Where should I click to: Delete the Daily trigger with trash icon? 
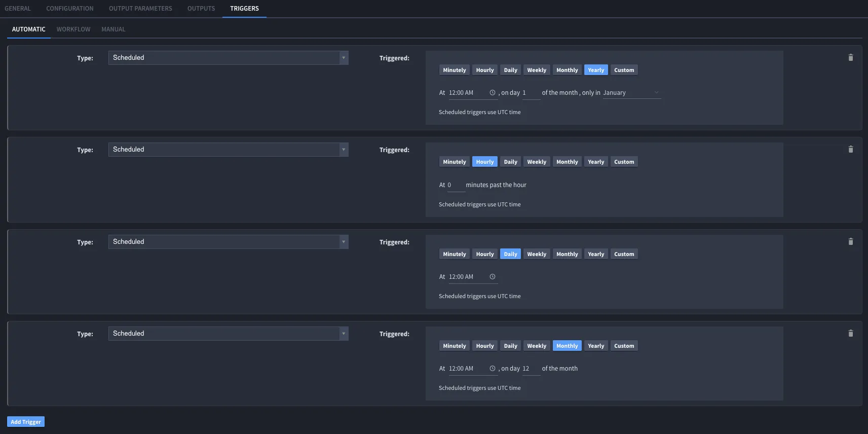[851, 242]
